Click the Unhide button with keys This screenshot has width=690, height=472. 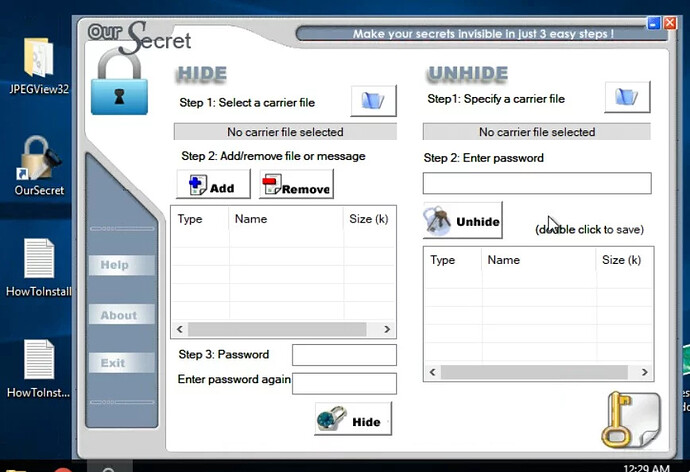(462, 221)
